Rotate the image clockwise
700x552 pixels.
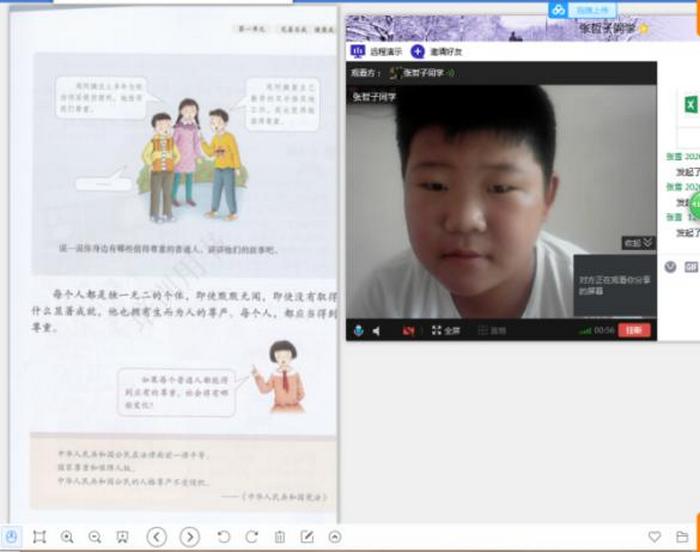coord(252,537)
